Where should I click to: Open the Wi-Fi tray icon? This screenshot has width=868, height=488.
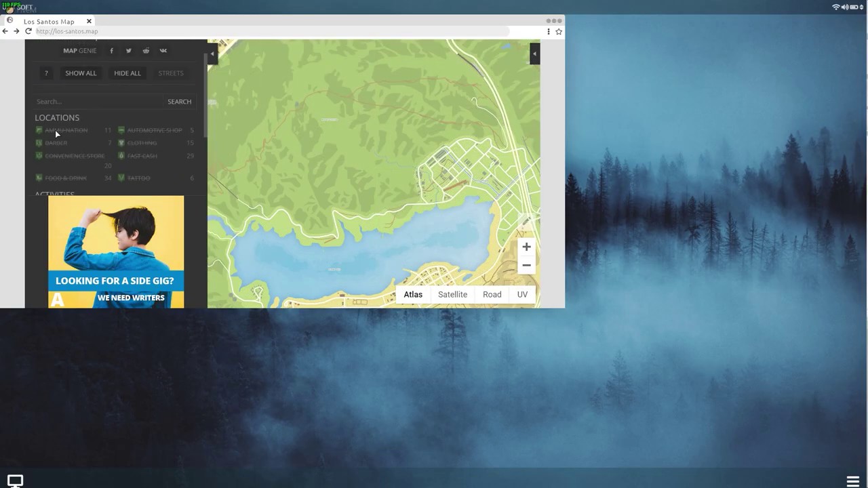836,7
